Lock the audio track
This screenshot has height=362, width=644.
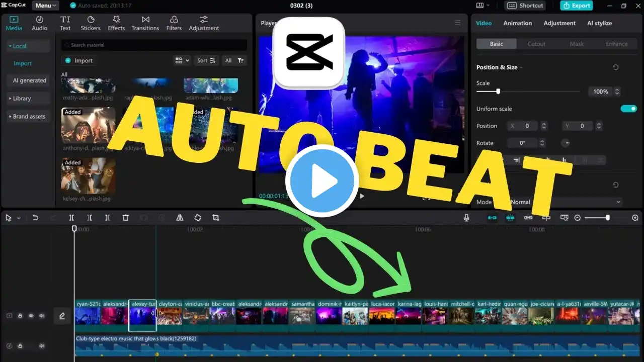click(20, 346)
